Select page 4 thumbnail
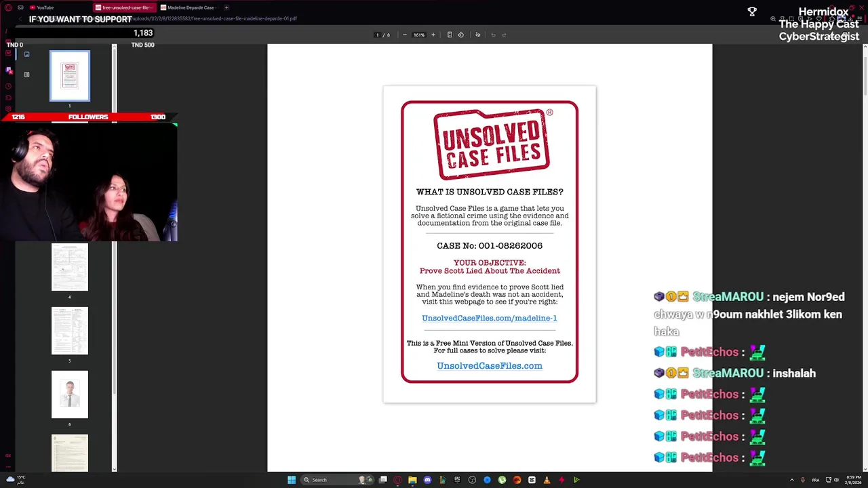 pyautogui.click(x=70, y=267)
